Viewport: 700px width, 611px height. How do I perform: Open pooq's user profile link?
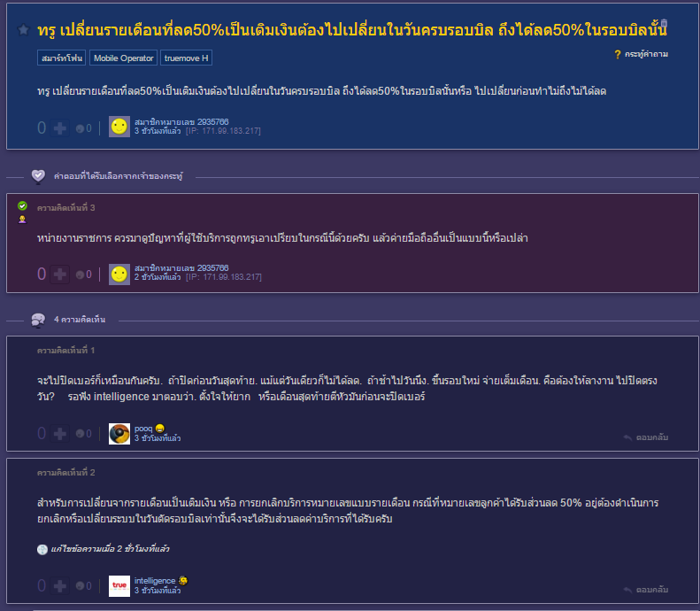pyautogui.click(x=143, y=429)
